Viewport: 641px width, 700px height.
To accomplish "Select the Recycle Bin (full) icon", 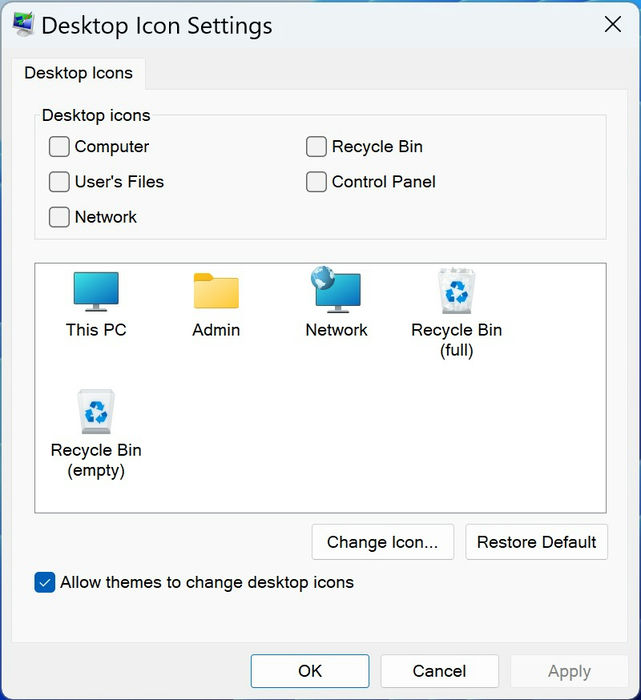I will tap(456, 291).
